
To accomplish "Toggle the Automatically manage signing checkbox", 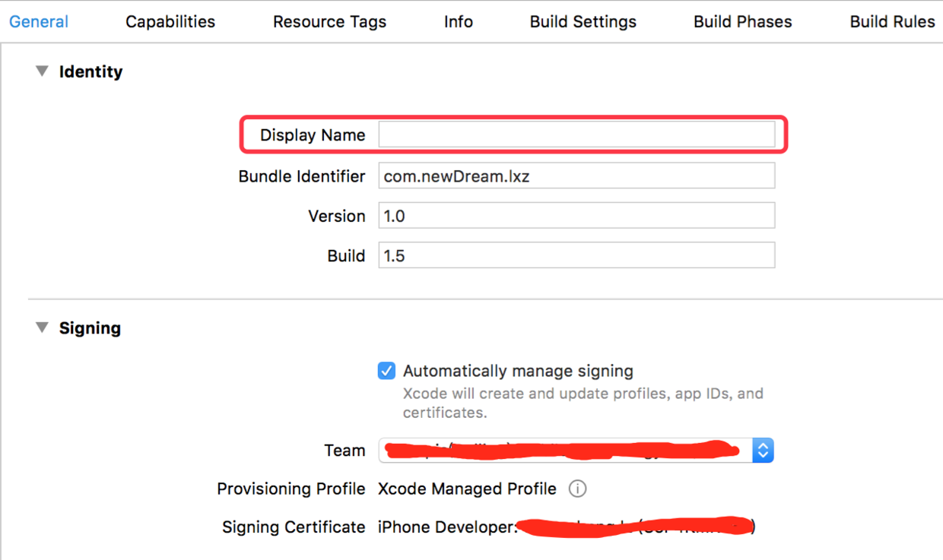I will coord(386,371).
